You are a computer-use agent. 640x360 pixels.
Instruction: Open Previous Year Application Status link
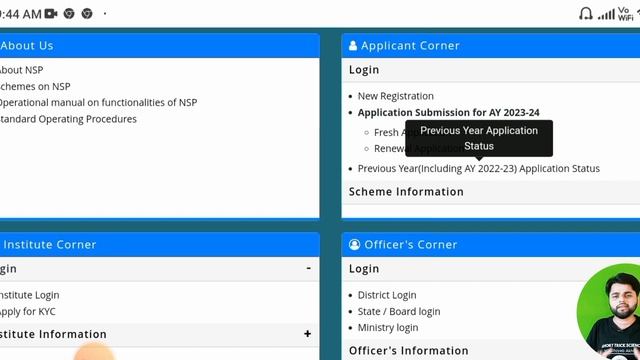point(479,169)
